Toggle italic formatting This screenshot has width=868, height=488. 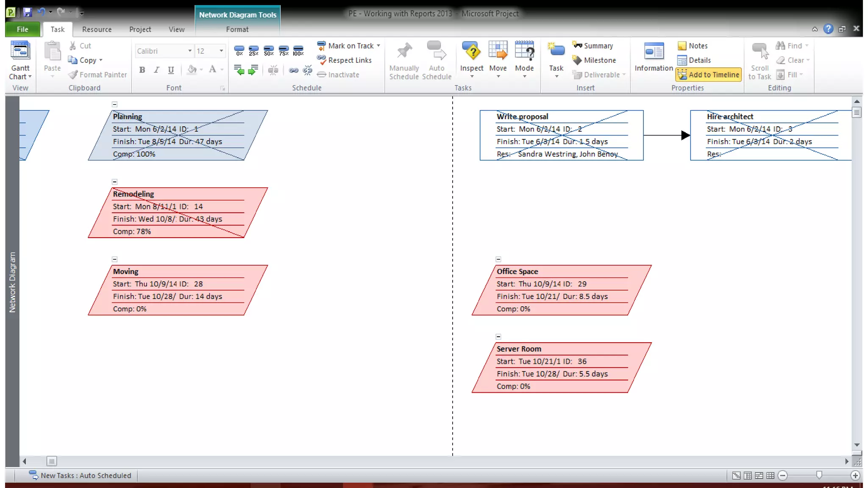pyautogui.click(x=156, y=70)
